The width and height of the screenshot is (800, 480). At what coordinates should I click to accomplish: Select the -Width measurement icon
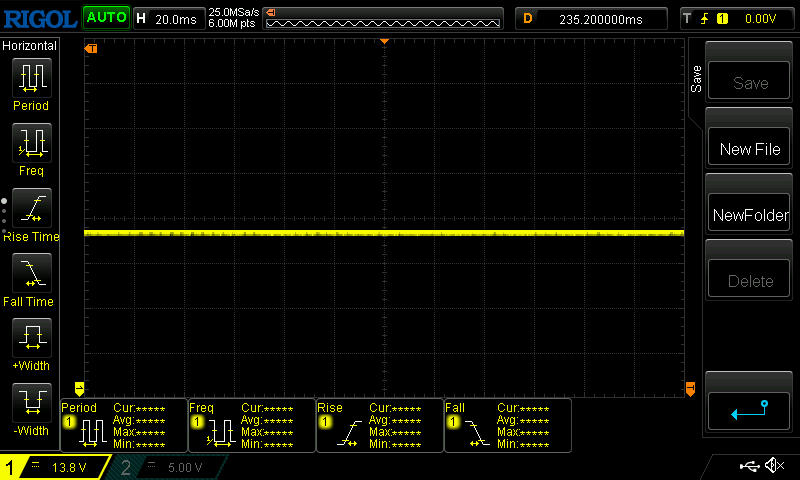click(31, 403)
